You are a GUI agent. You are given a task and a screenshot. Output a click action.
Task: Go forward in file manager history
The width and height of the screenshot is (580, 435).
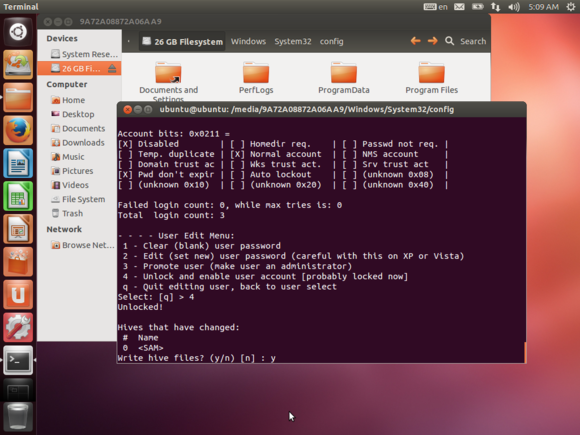[x=432, y=41]
